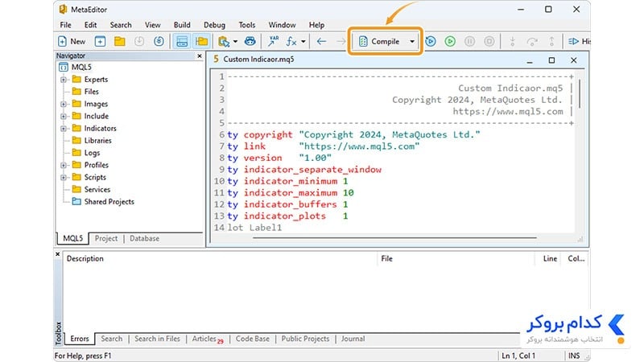The image size is (644, 362).
Task: Expand the Indicators folder
Action: [64, 129]
